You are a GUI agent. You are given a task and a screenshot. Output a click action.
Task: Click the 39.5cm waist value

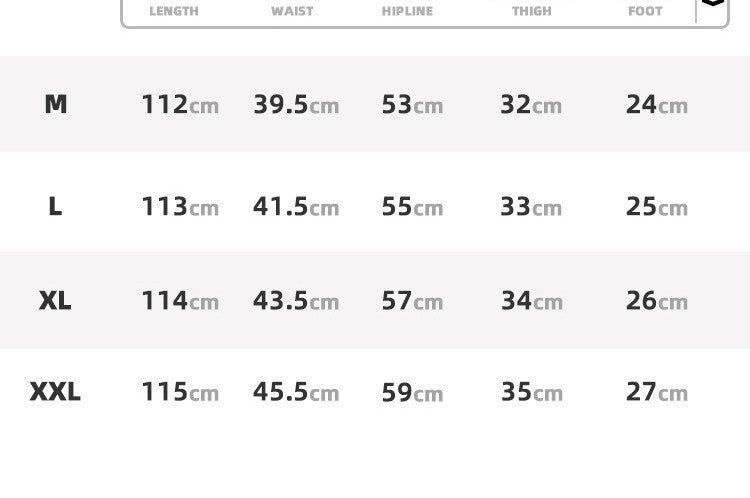click(296, 104)
